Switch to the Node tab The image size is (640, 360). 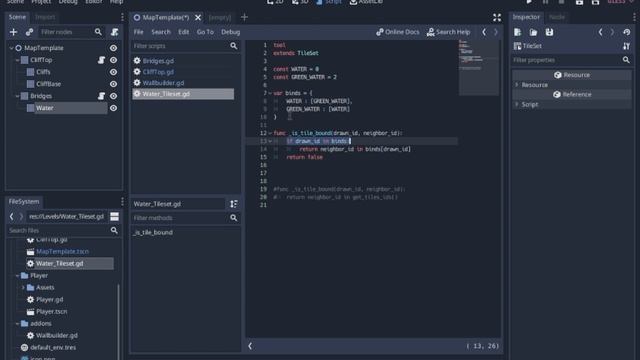pos(557,17)
